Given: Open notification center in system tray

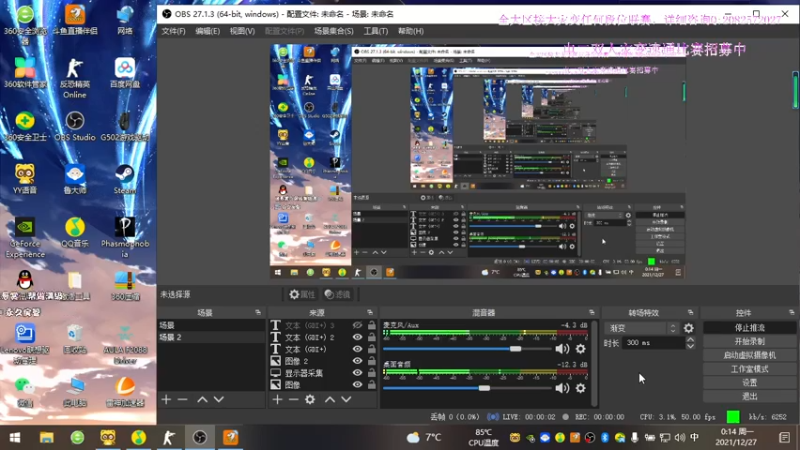Looking at the screenshot, I should point(785,437).
